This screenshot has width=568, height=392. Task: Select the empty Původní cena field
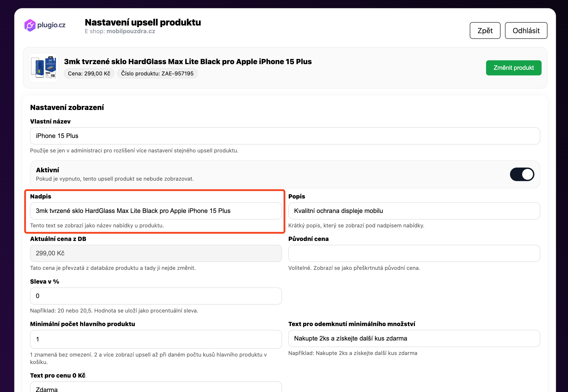pyautogui.click(x=414, y=253)
